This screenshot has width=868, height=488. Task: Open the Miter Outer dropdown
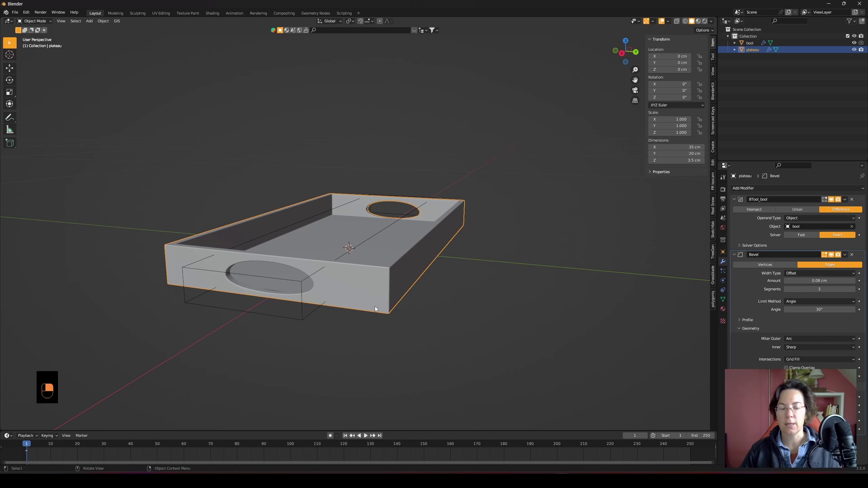click(820, 339)
